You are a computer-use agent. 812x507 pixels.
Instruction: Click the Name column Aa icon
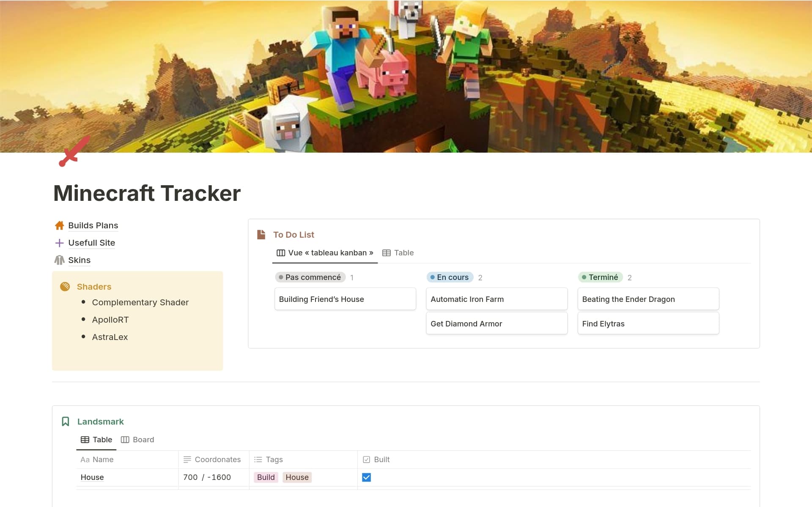85,460
